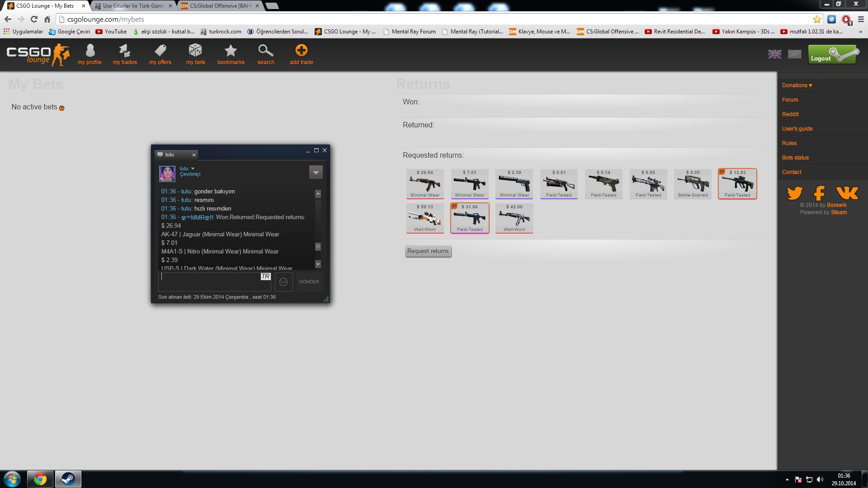Open Windows Start menu orb
Image resolution: width=868 pixels, height=488 pixels.
[12, 479]
